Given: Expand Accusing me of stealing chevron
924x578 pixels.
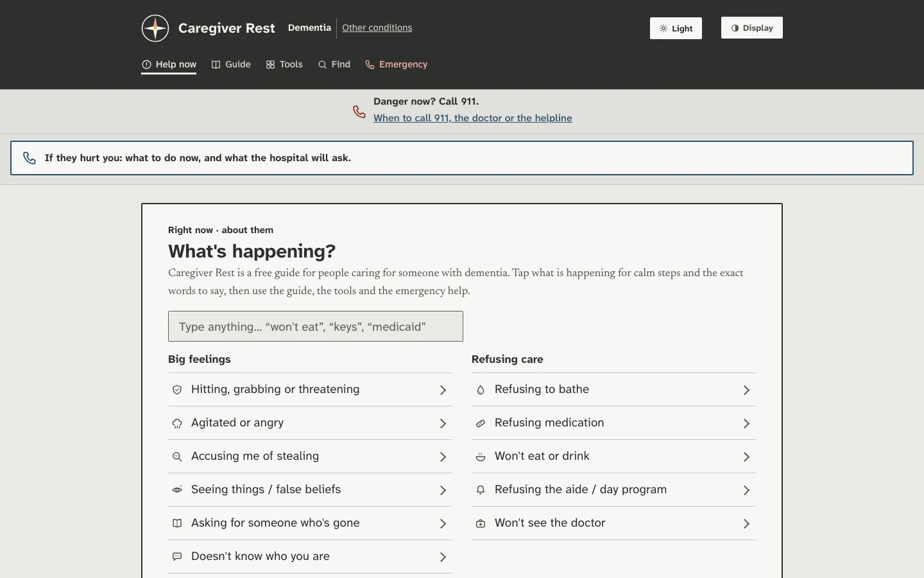Looking at the screenshot, I should [x=443, y=457].
